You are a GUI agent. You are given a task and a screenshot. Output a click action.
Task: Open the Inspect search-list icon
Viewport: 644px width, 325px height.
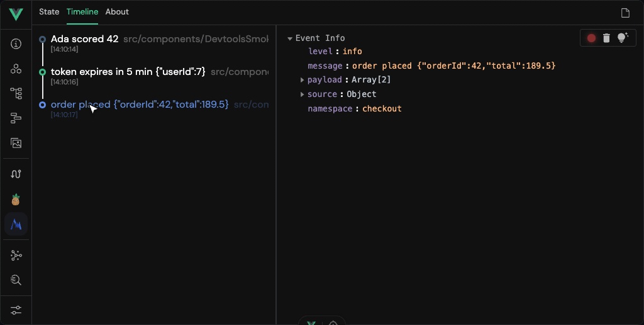click(16, 280)
